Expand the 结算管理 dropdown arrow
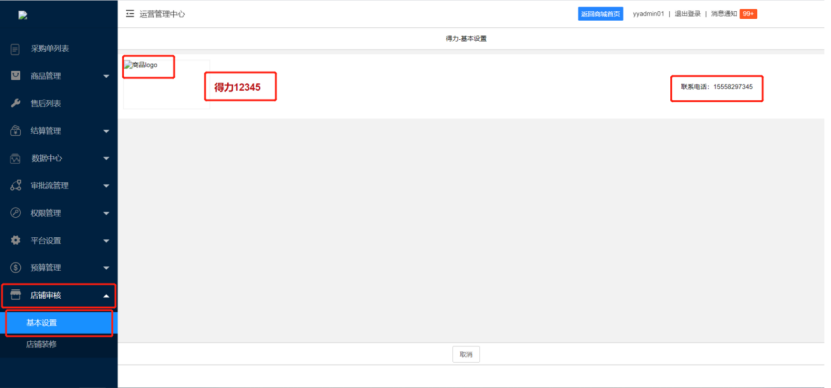Screen dimensions: 831x388 coord(106,131)
